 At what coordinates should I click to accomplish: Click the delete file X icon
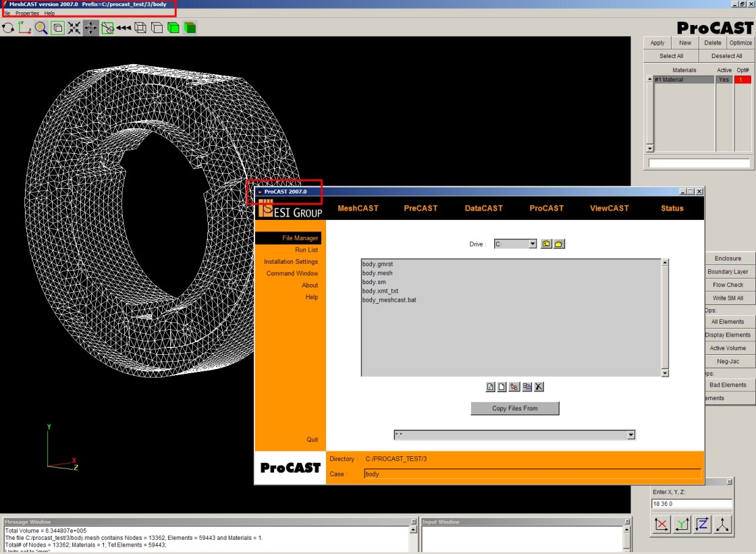[539, 387]
